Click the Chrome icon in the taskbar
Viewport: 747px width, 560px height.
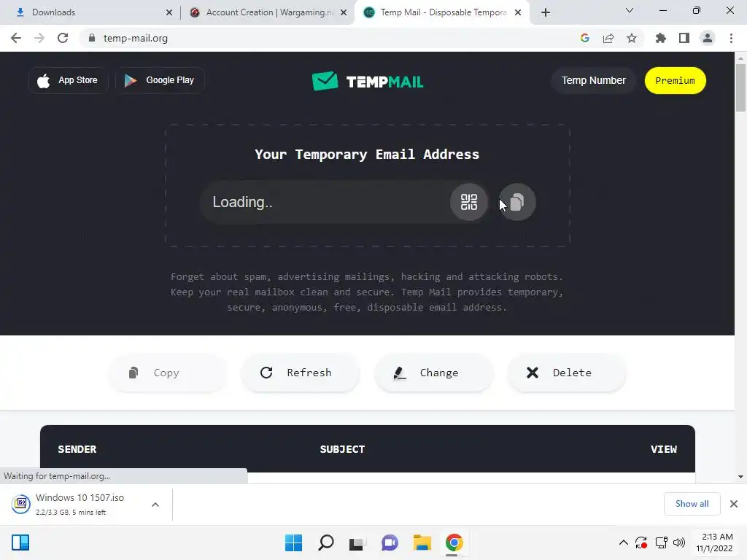coord(454,542)
